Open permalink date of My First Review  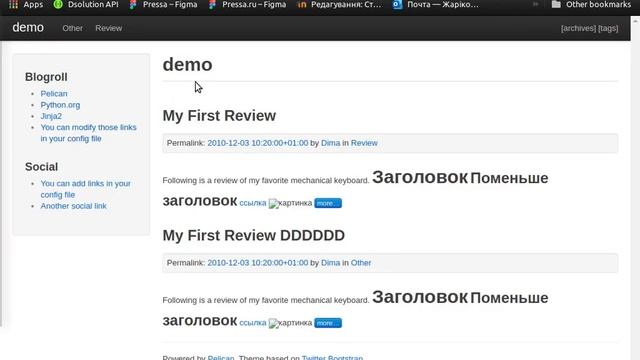258,143
